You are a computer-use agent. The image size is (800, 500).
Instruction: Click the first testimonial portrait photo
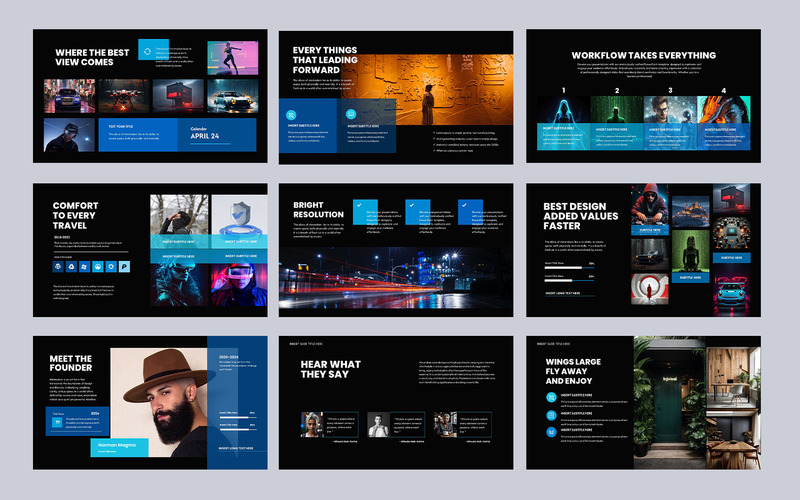pyautogui.click(x=311, y=424)
